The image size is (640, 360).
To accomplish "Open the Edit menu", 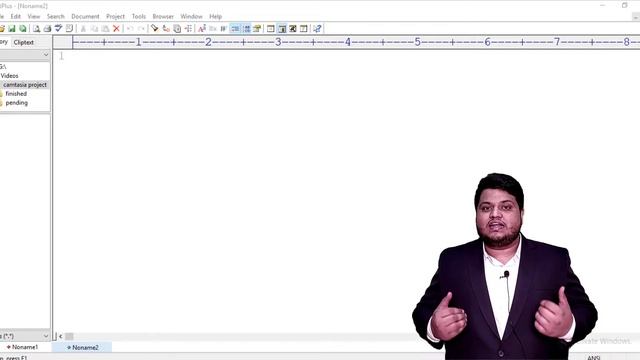I will [16, 16].
